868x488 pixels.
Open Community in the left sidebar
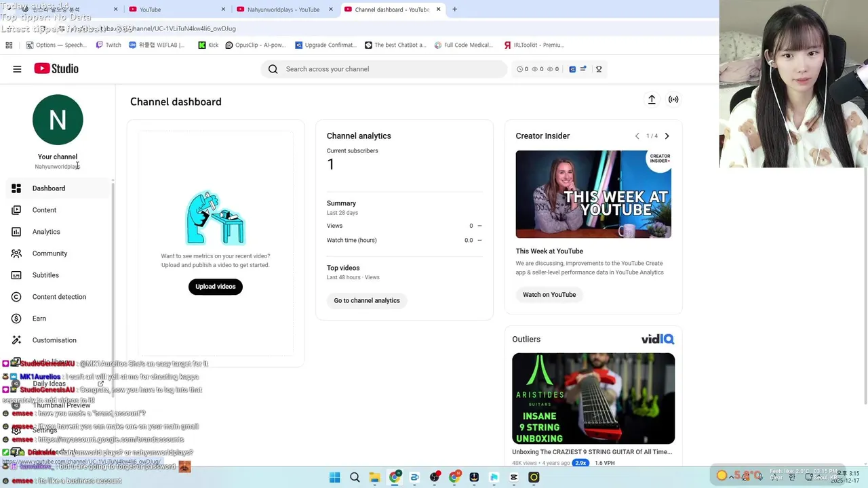58,253
